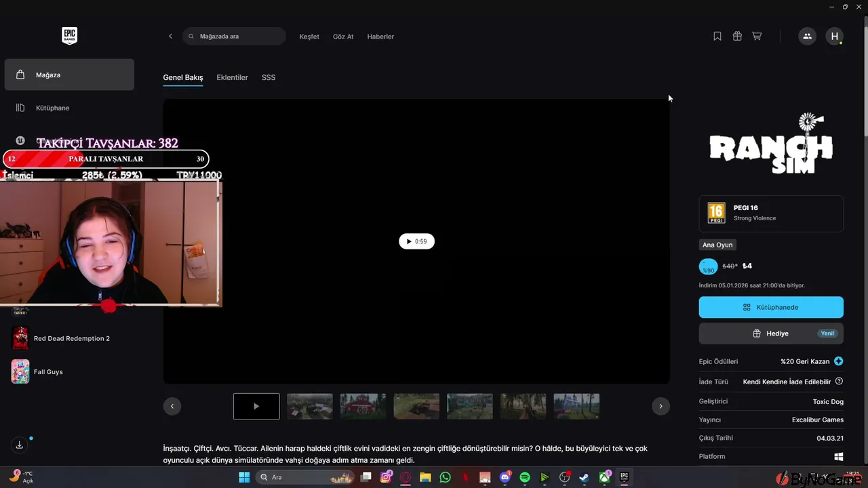Open the gift icon in the top bar
This screenshot has width=868, height=488.
737,37
